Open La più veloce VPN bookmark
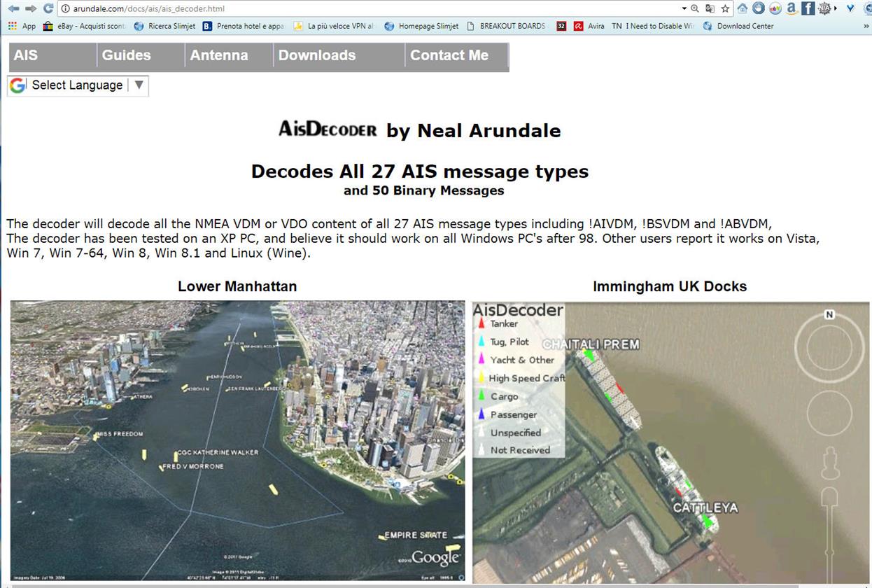The height and width of the screenshot is (588, 872). tap(333, 26)
